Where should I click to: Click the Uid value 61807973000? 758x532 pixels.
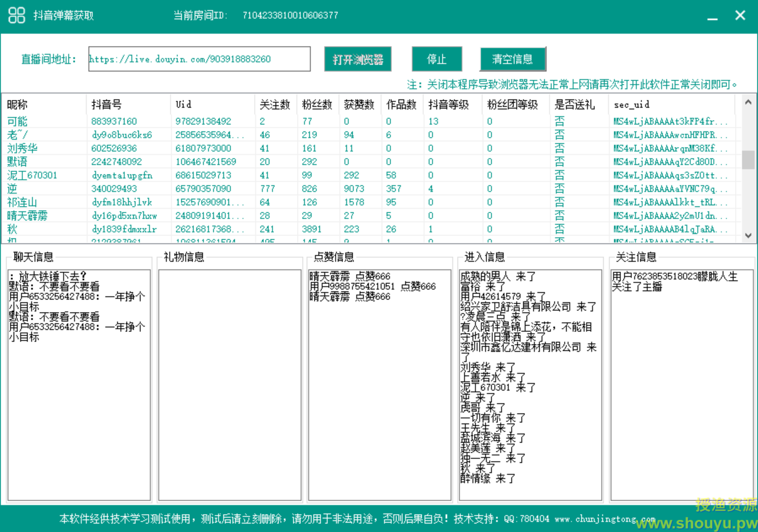[203, 148]
